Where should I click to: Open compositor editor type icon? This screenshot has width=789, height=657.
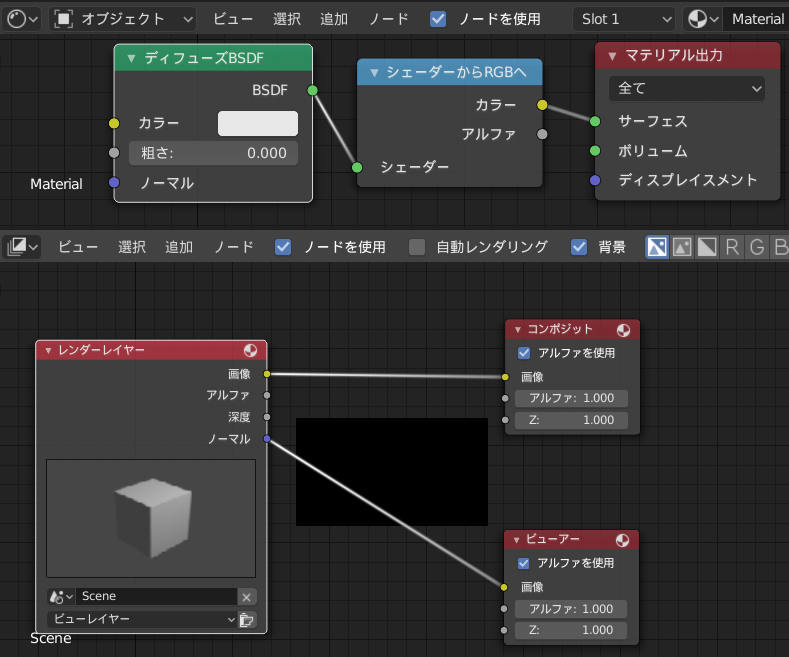point(22,247)
